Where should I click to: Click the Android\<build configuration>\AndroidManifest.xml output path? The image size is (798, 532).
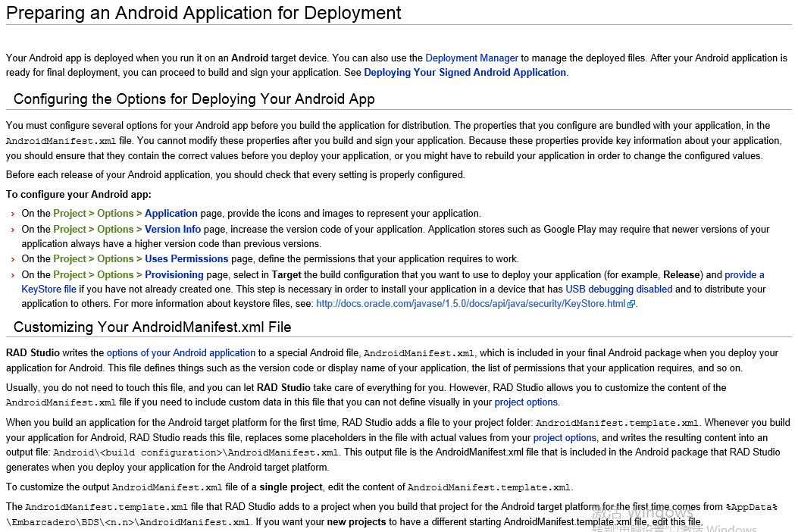click(x=196, y=452)
